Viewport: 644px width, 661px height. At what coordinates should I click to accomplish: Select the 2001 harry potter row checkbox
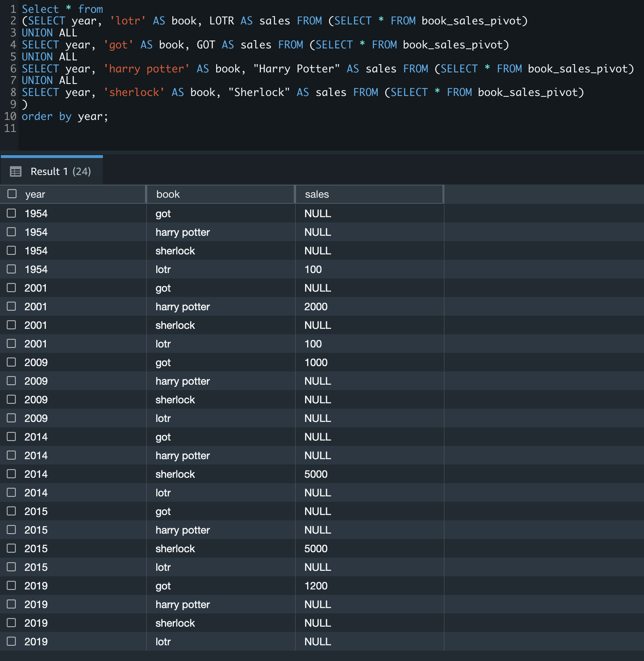12,307
